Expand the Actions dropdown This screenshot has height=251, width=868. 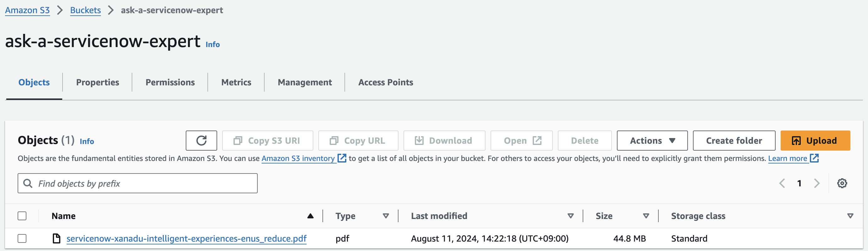click(x=652, y=141)
